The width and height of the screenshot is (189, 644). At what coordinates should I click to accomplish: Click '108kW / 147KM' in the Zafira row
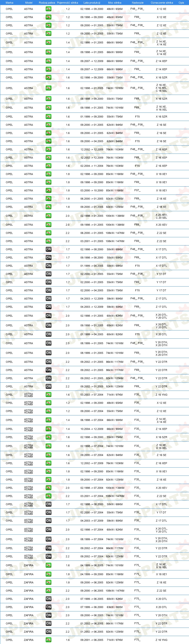115,591
